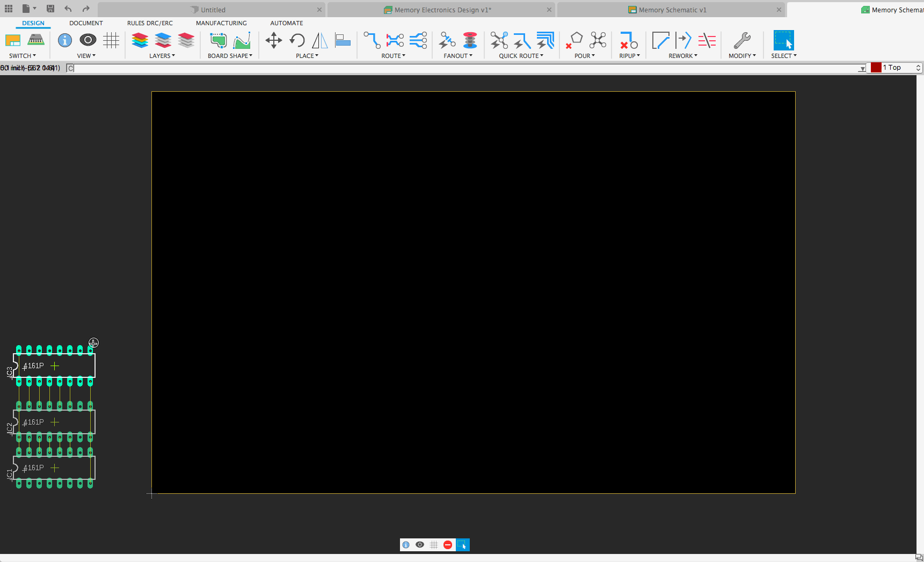Expand the MODIFY dropdown
924x562 pixels.
click(742, 56)
